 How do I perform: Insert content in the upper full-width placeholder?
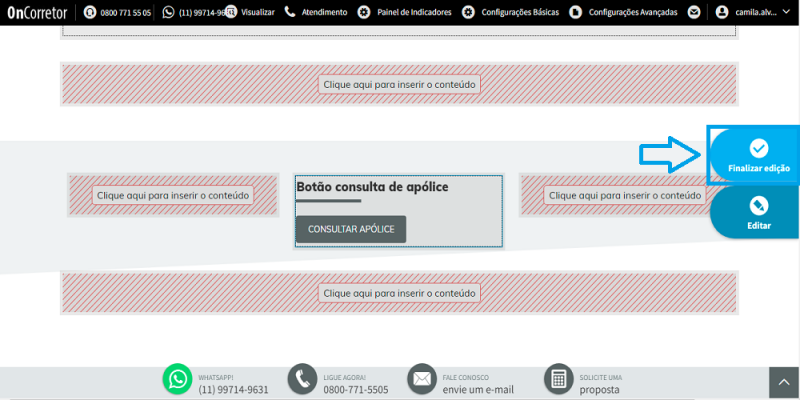399,84
